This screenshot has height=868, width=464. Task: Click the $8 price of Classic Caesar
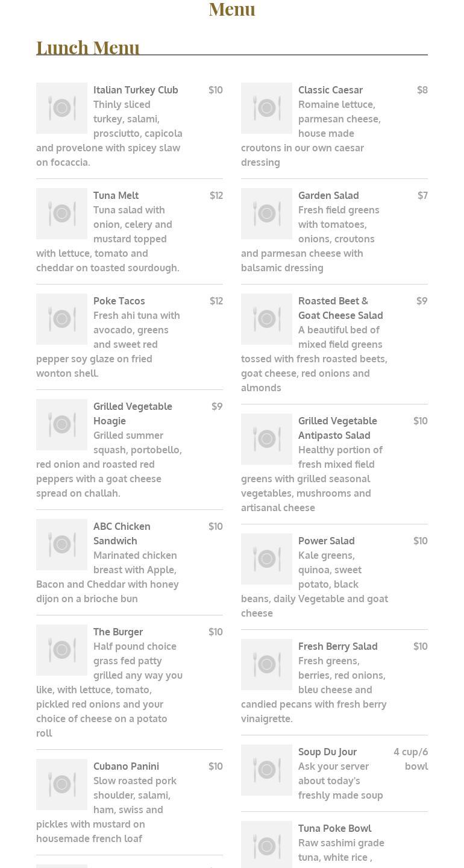coord(422,90)
